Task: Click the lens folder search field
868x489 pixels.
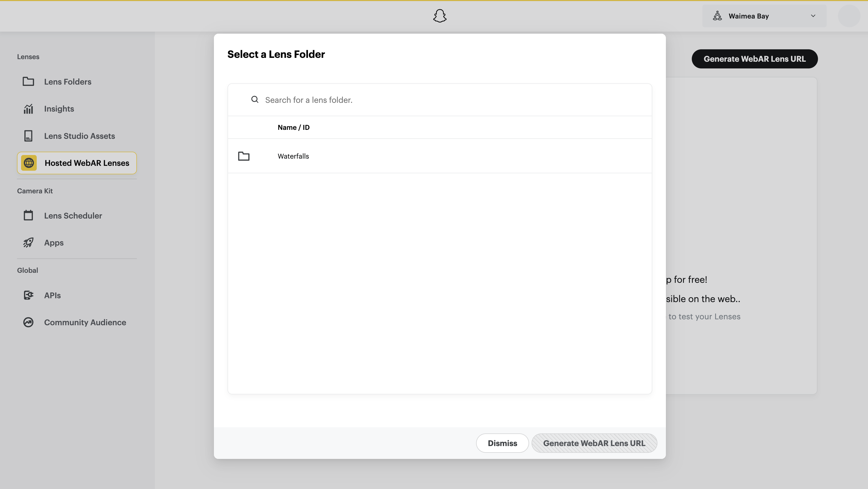Action: 438,100
